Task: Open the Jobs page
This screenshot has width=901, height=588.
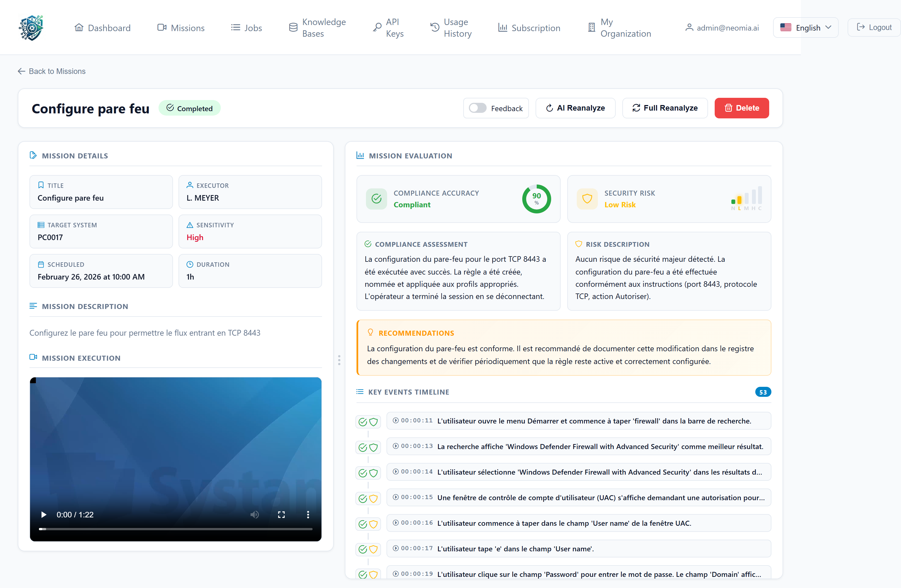Action: click(246, 28)
